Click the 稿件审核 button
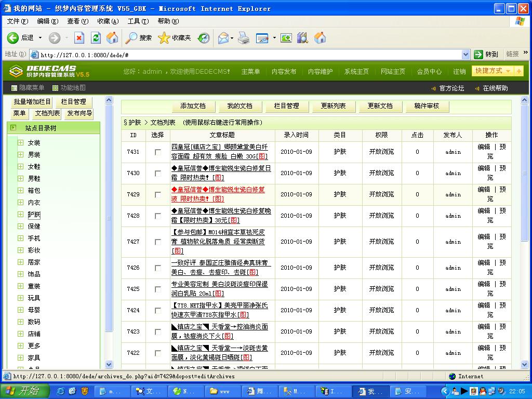 (x=427, y=106)
